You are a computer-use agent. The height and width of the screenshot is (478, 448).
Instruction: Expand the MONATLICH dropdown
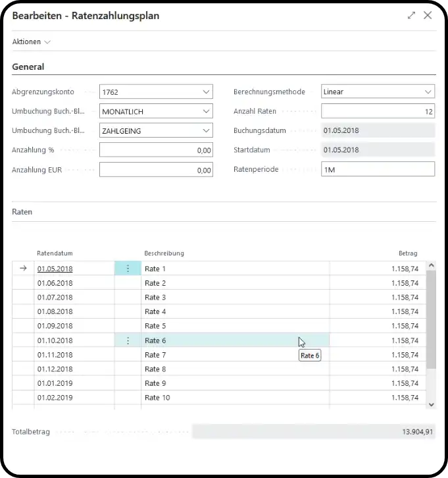click(207, 111)
